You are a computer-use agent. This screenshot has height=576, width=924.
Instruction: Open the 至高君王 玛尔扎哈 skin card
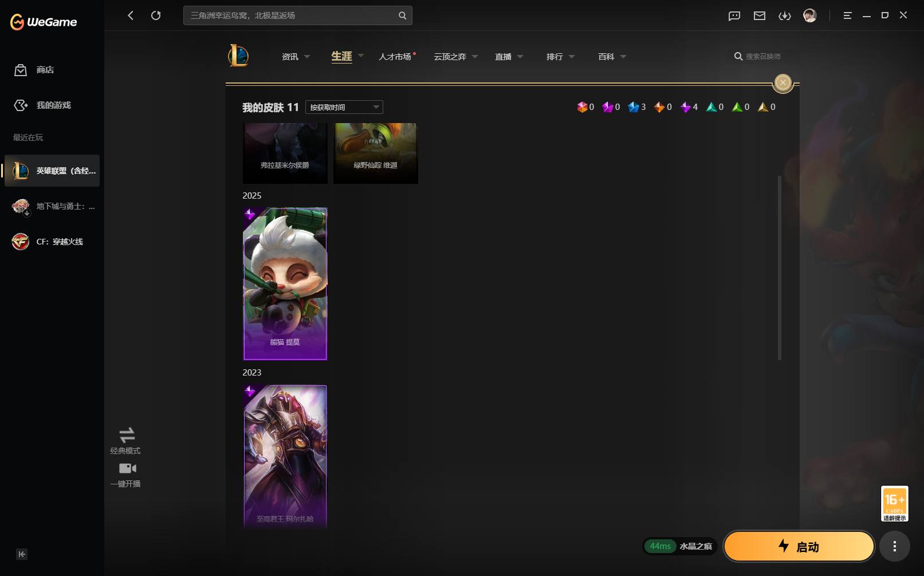[x=285, y=456]
